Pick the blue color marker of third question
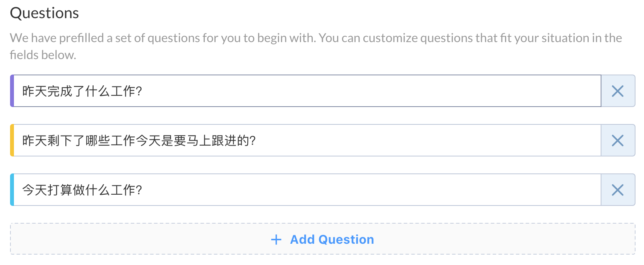 (x=12, y=190)
